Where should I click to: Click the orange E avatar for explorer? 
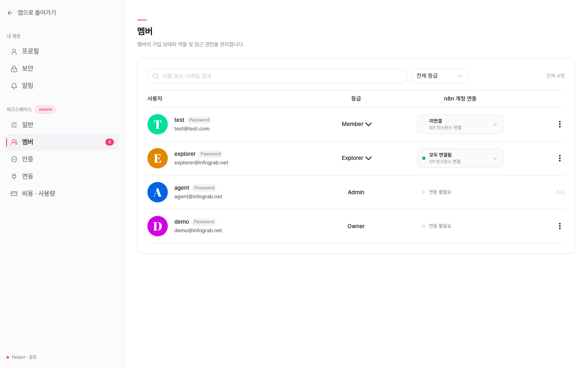click(x=158, y=158)
